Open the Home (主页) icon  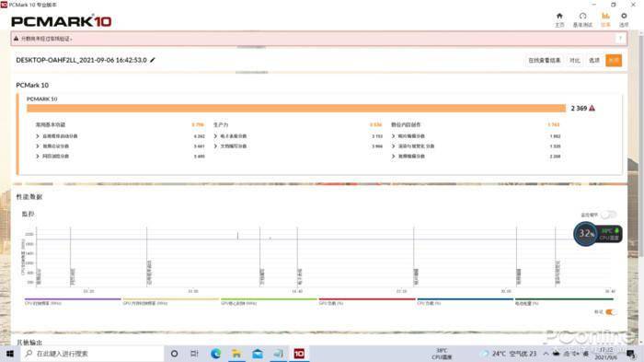pyautogui.click(x=559, y=19)
